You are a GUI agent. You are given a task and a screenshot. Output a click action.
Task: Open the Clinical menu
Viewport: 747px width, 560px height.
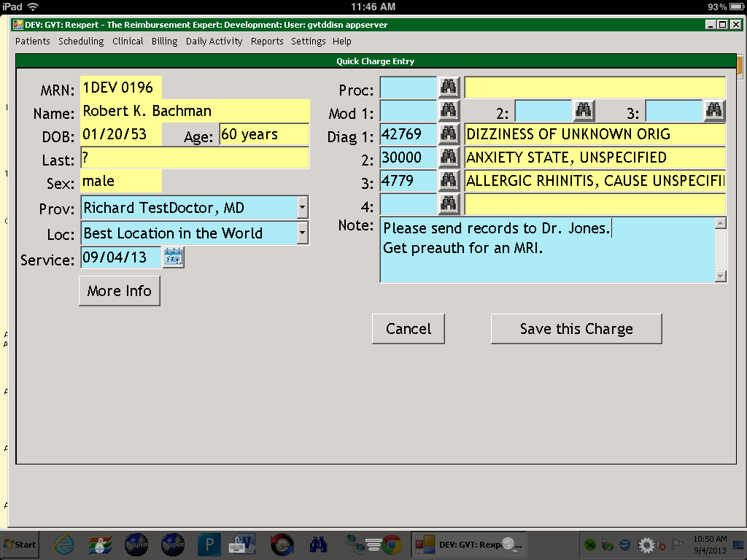click(128, 42)
